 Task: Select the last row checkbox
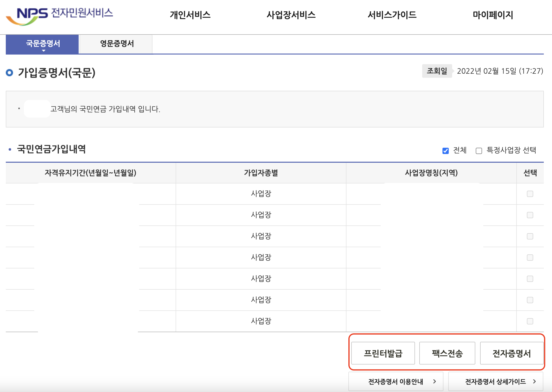530,321
